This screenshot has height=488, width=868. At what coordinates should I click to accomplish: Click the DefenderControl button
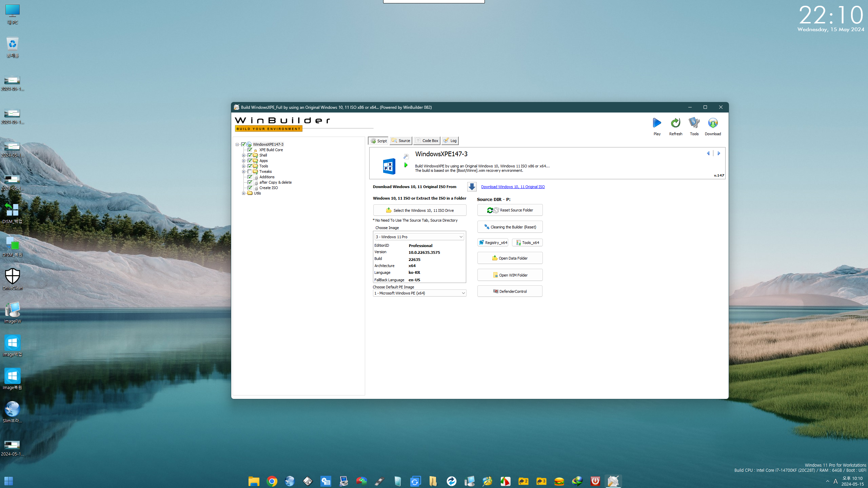tap(510, 291)
